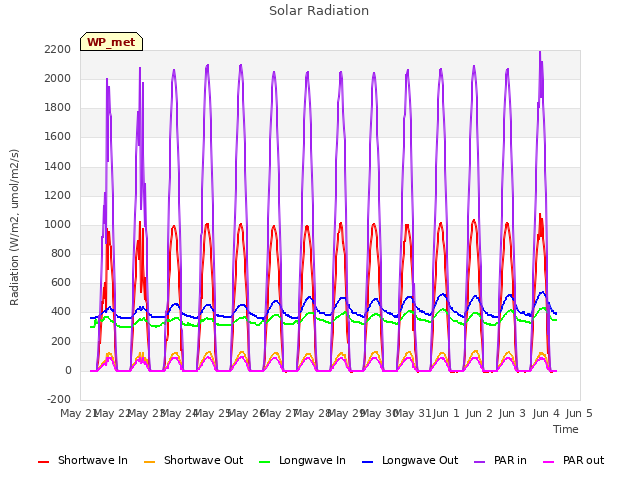Click the WP_met label box
The height and width of the screenshot is (480, 640).
coord(111,42)
